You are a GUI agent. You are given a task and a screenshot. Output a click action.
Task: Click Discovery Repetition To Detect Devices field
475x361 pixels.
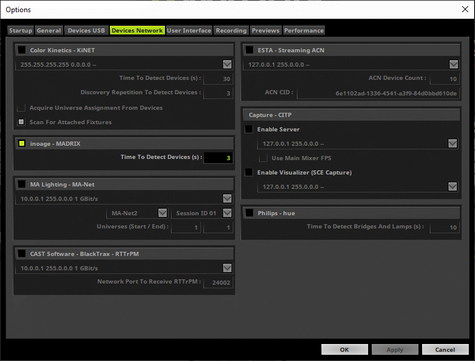pos(218,93)
